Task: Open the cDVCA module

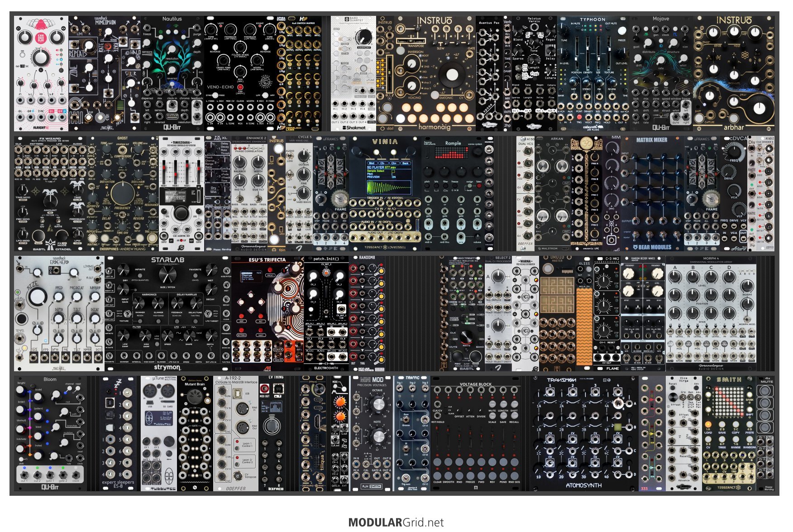Action: click(x=734, y=193)
